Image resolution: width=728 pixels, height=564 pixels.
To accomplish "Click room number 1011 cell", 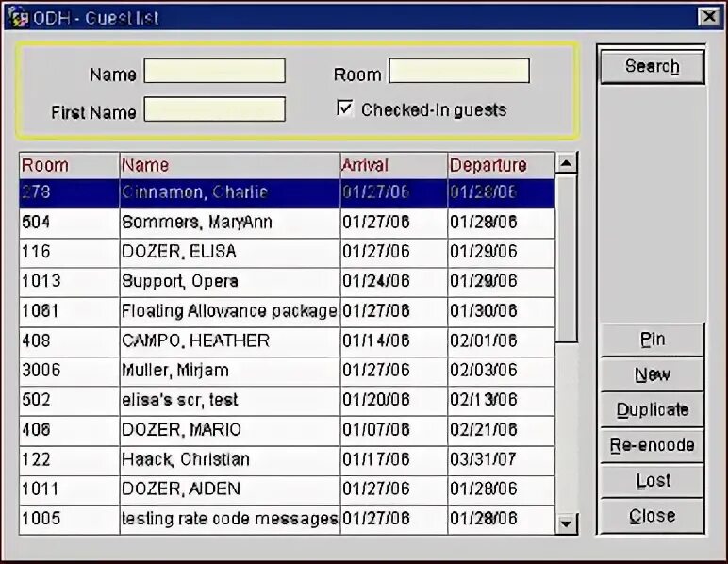I will [x=69, y=489].
